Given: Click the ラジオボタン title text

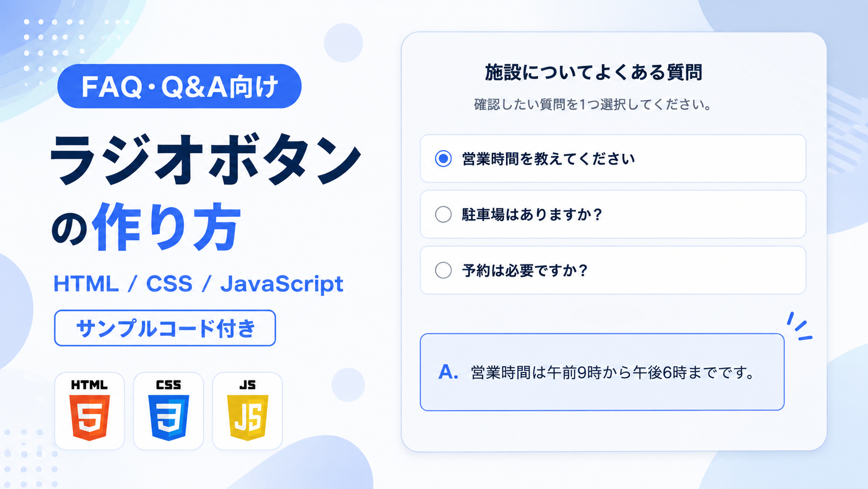Looking at the screenshot, I should pos(206,160).
